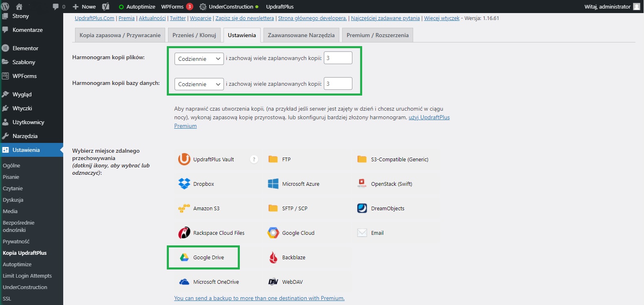Viewport: 644px width, 305px height.
Task: Pick OpenStack (Swift) storage
Action: click(x=385, y=184)
